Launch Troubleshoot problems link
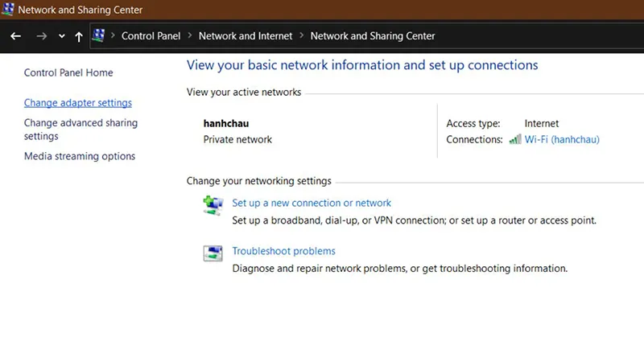The image size is (644, 362). 283,251
